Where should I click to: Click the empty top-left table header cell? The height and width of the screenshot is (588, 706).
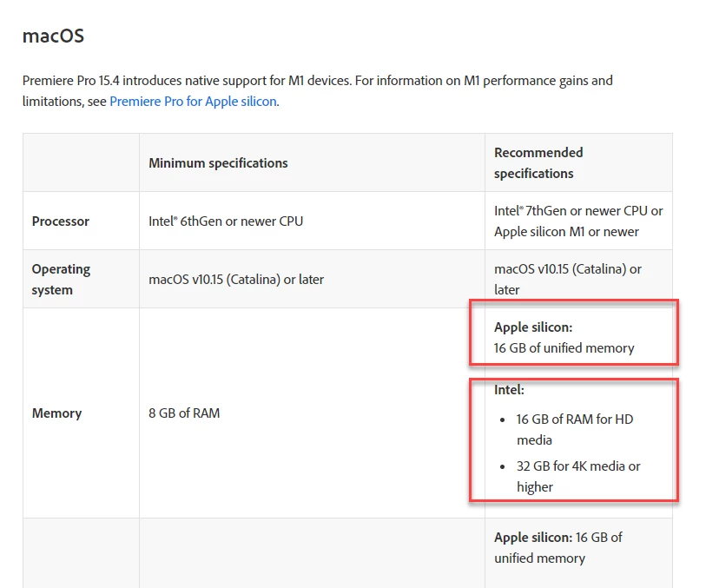[x=81, y=162]
